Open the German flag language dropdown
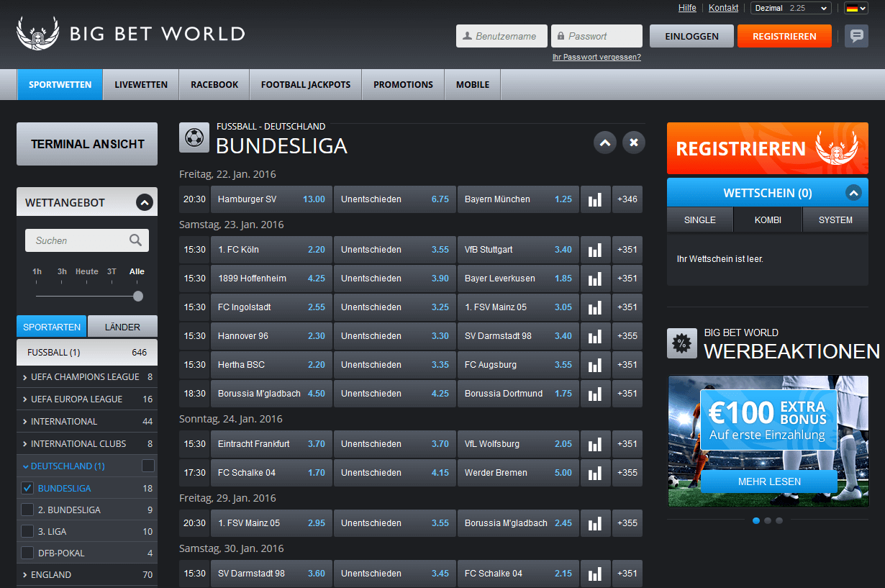This screenshot has width=885, height=588. (855, 8)
